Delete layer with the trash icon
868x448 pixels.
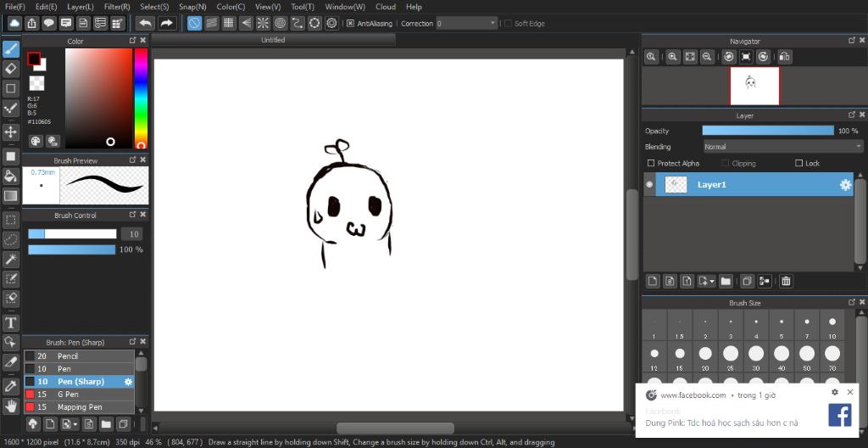coord(786,281)
